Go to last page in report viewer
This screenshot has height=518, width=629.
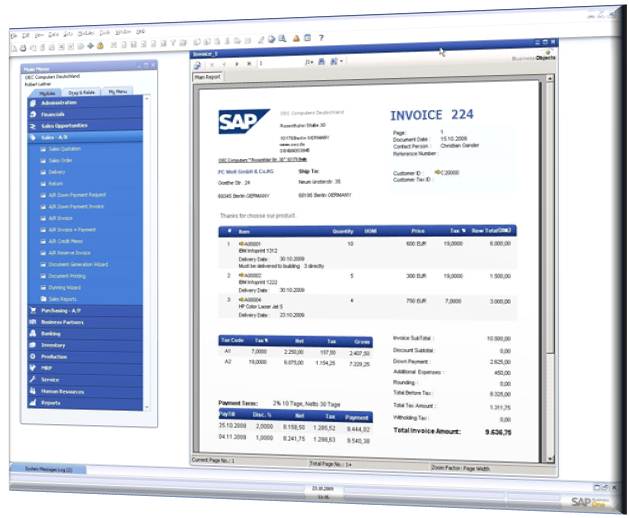(249, 63)
